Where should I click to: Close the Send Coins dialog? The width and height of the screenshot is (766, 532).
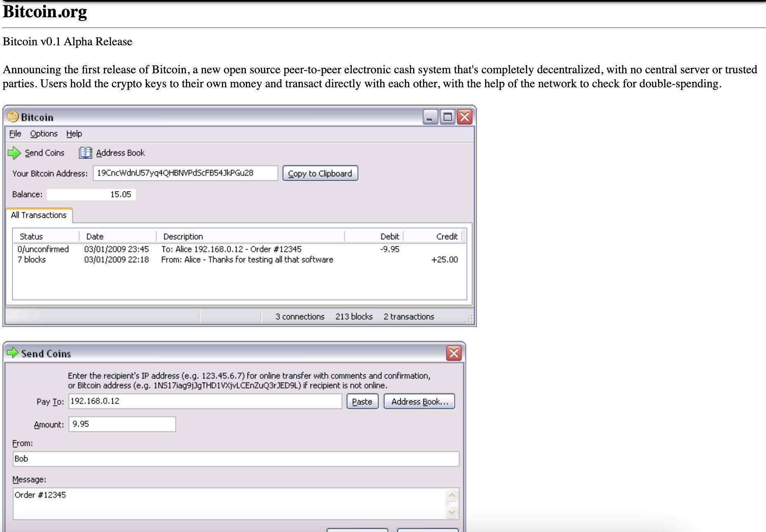click(454, 353)
